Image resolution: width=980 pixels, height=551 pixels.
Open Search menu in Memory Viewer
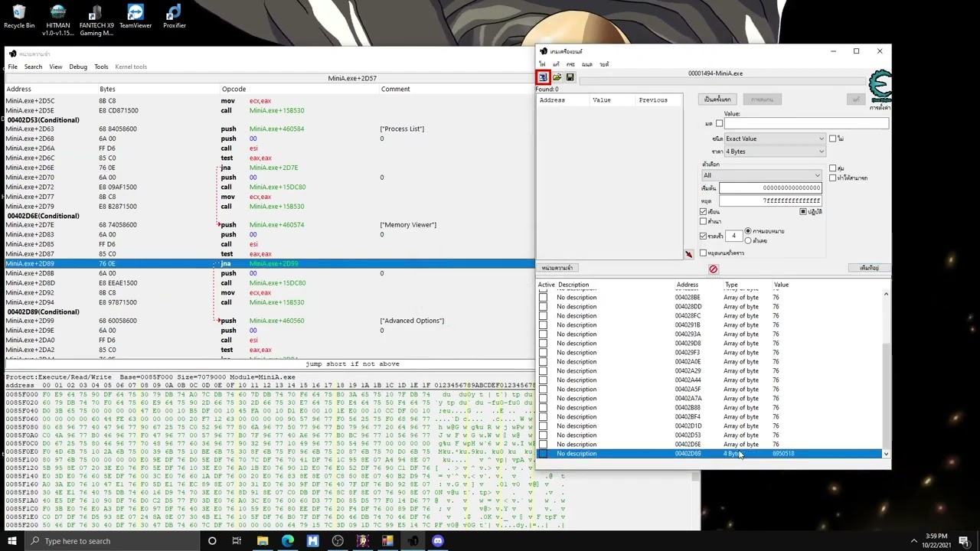coord(33,67)
